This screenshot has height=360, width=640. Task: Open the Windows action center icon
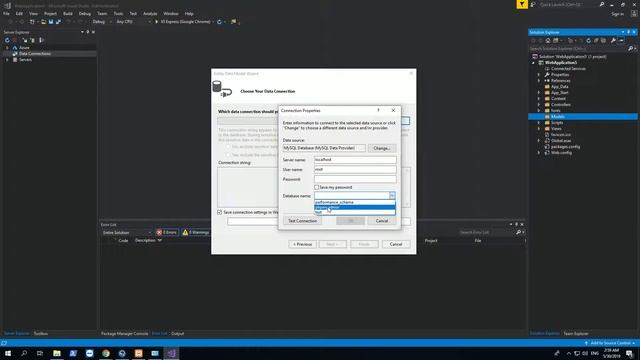pos(629,353)
